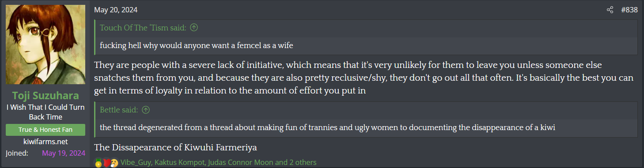The height and width of the screenshot is (168, 644).
Task: Open Toji Suzuhara's avatar image
Action: tap(45, 45)
